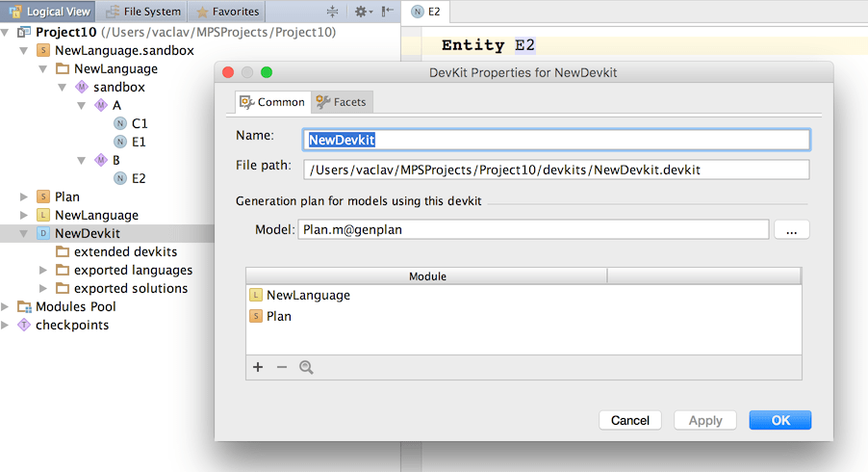
Task: Click the remove module minus icon
Action: pos(282,367)
